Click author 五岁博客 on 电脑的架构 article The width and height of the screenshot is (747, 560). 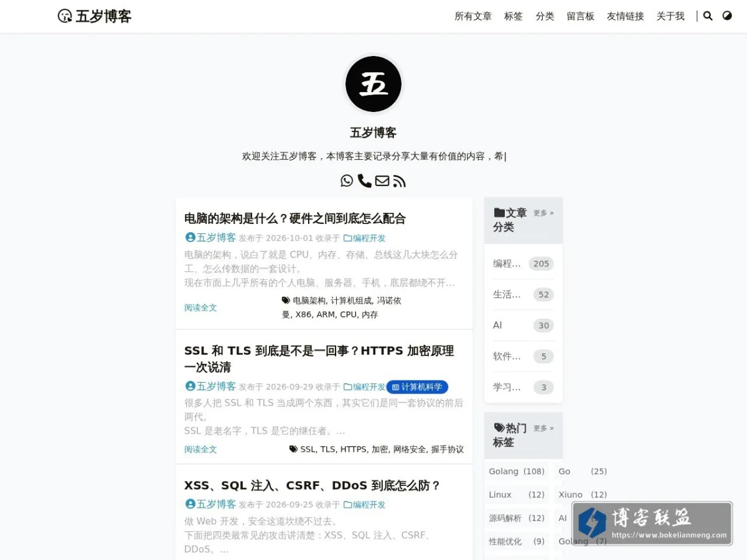(x=211, y=238)
